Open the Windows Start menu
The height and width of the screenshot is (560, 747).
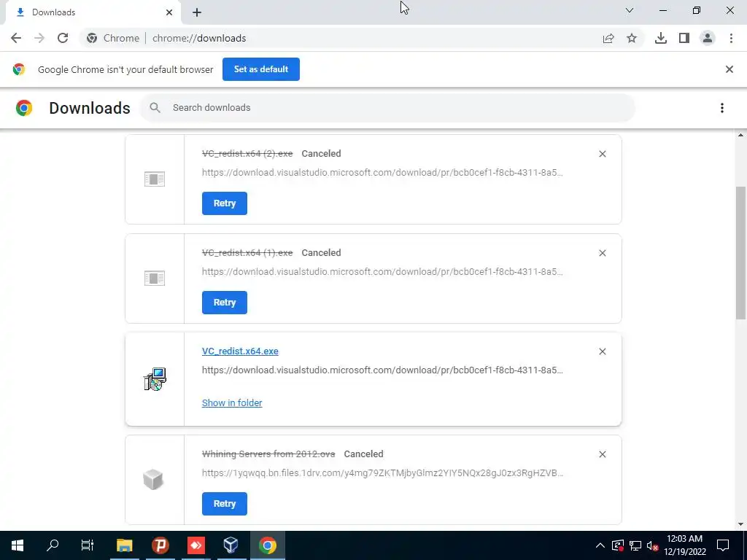tap(18, 545)
